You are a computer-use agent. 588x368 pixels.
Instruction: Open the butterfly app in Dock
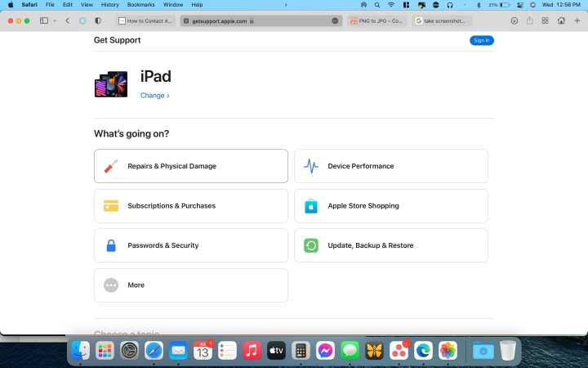click(374, 351)
